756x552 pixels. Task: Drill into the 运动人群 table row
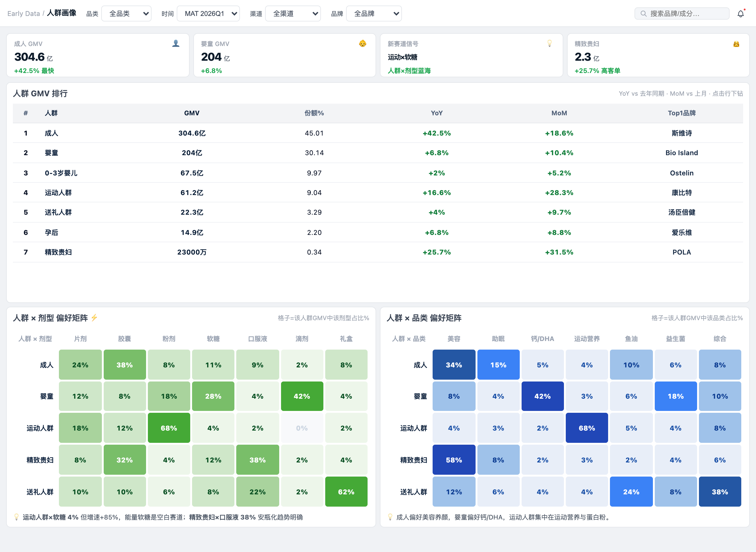[378, 193]
